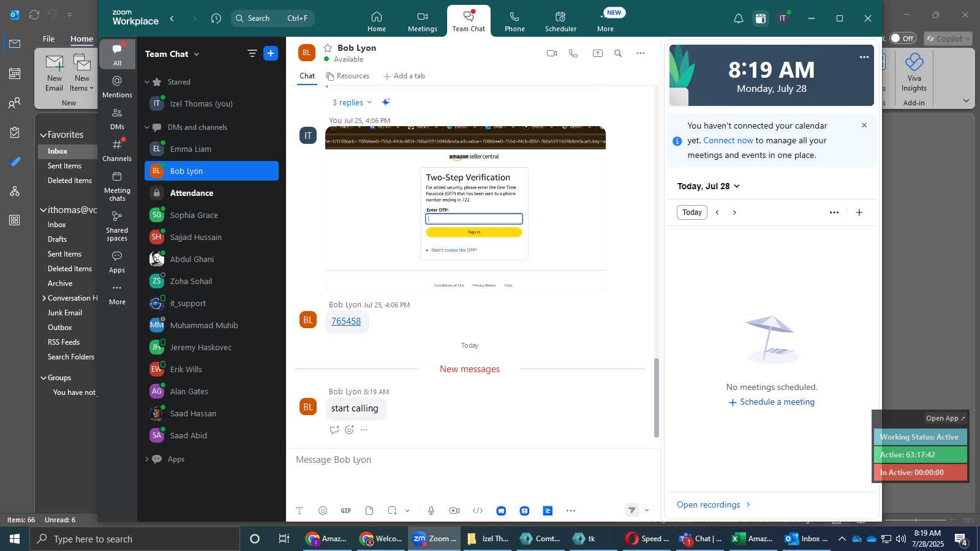This screenshot has height=551, width=980.
Task: Open Apps in the Team Chat sidebar
Action: (x=117, y=262)
